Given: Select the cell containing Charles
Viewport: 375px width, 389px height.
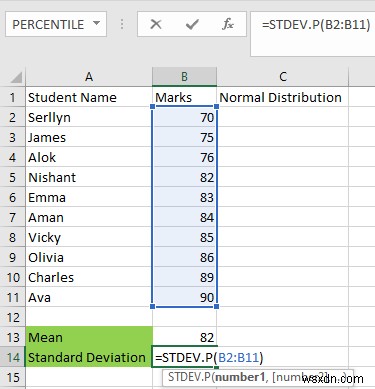Looking at the screenshot, I should [x=89, y=277].
